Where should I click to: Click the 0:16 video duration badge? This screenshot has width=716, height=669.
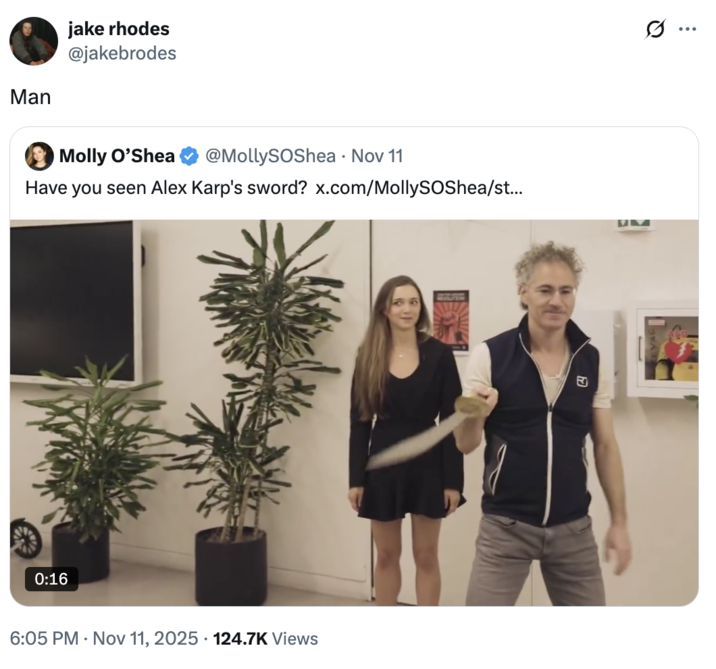click(x=52, y=579)
